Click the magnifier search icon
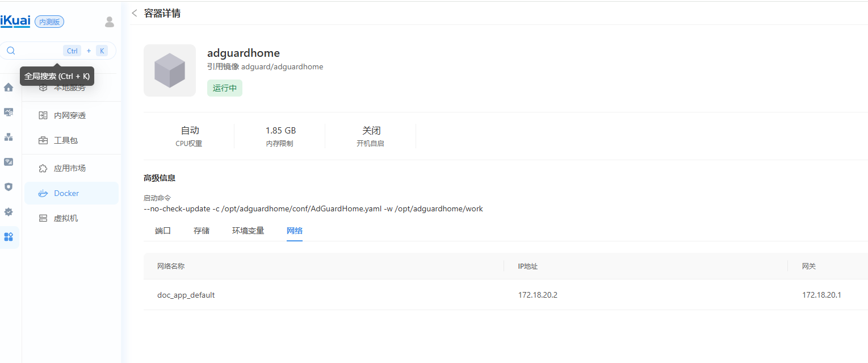Viewport: 868px width, 363px height. [x=11, y=51]
